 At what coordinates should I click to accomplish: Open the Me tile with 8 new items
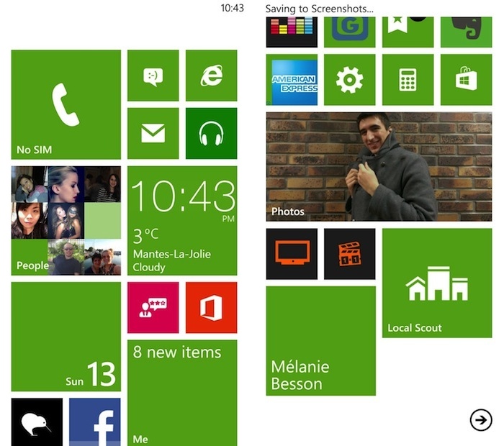click(x=182, y=393)
